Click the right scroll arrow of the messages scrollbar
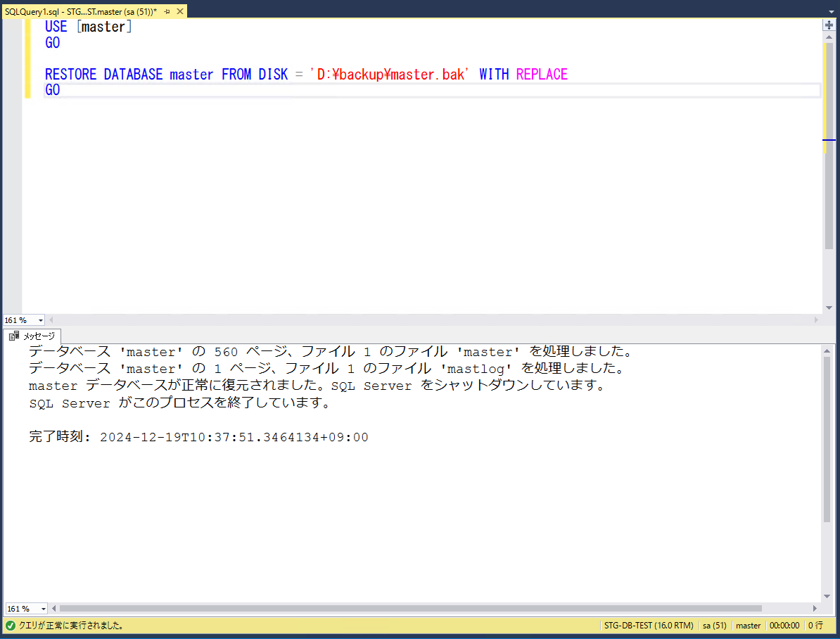840x639 pixels. point(816,608)
